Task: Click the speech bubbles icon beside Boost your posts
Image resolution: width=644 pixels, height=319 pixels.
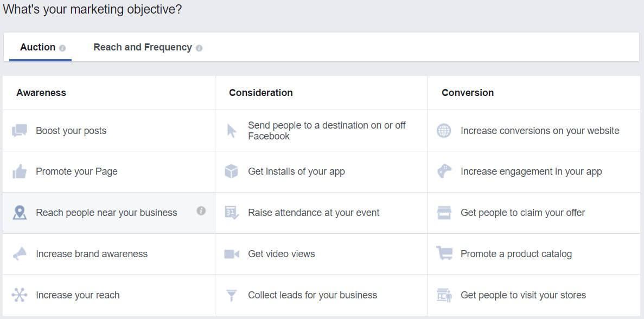Action: pyautogui.click(x=20, y=131)
